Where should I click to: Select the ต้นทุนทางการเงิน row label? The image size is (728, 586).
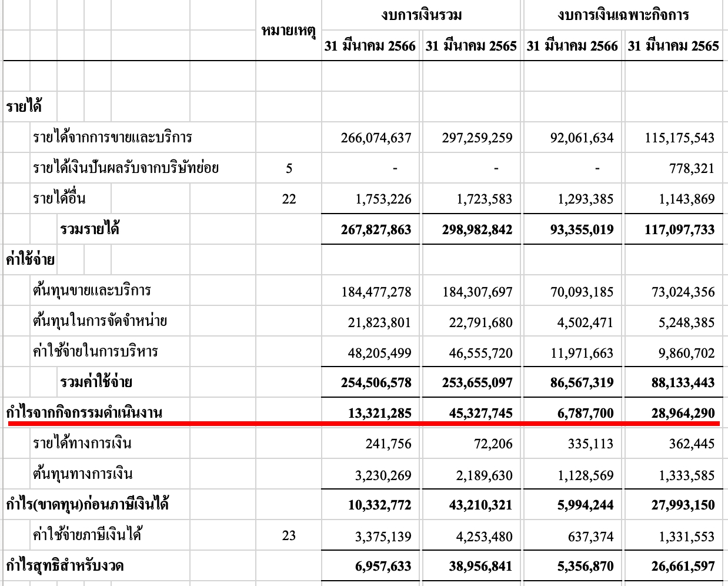pyautogui.click(x=82, y=474)
